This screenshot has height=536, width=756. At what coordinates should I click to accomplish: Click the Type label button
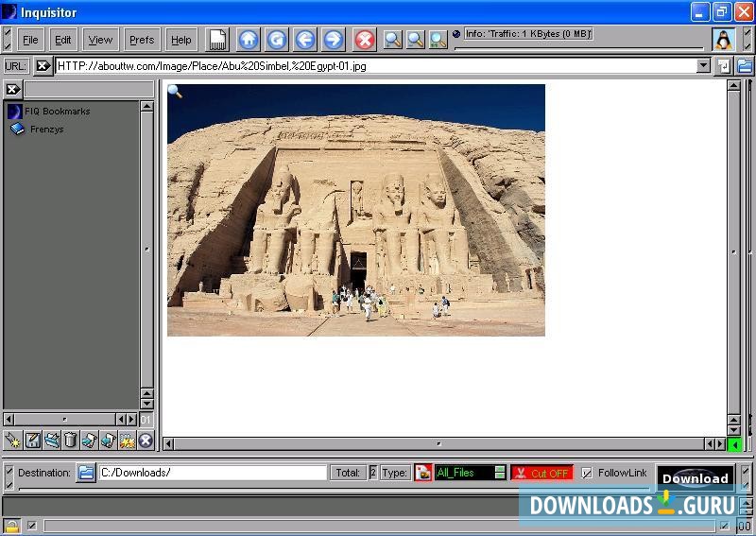[395, 473]
